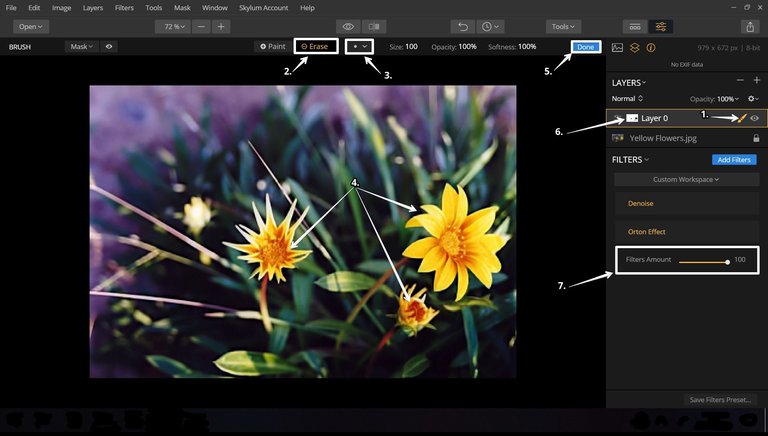Show the layers panel icon

point(634,48)
